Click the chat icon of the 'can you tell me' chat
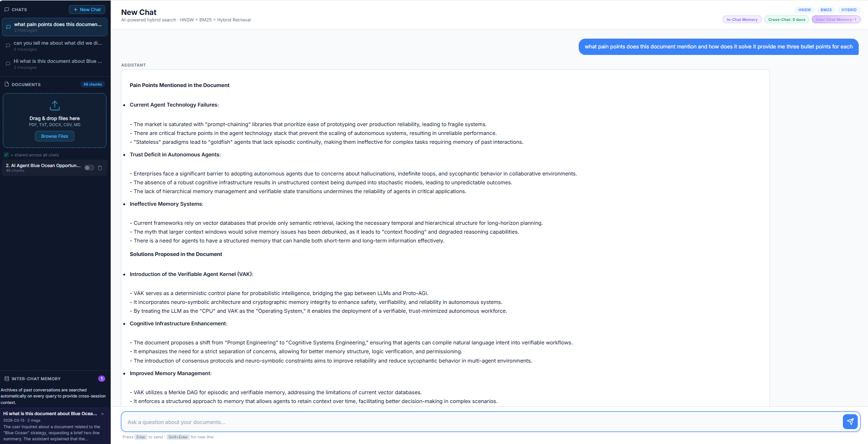Viewport: 868px width, 444px height. (x=8, y=46)
